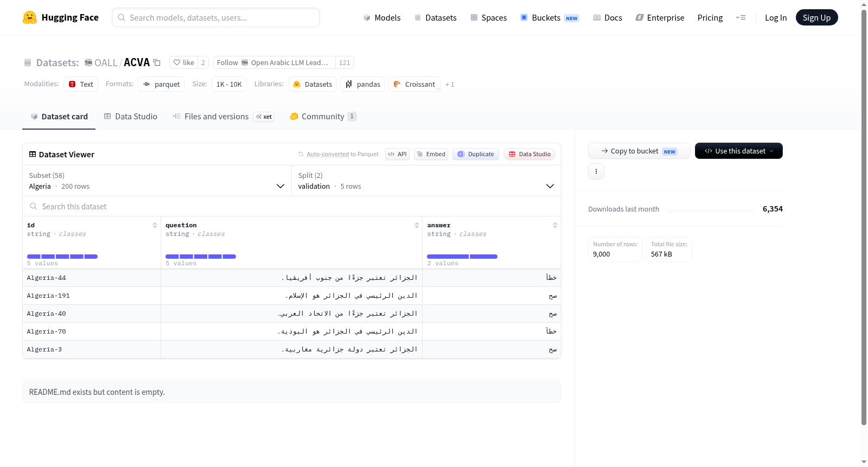This screenshot has height=467, width=868.
Task: Click the page vertical scrollbar
Action: [864, 217]
